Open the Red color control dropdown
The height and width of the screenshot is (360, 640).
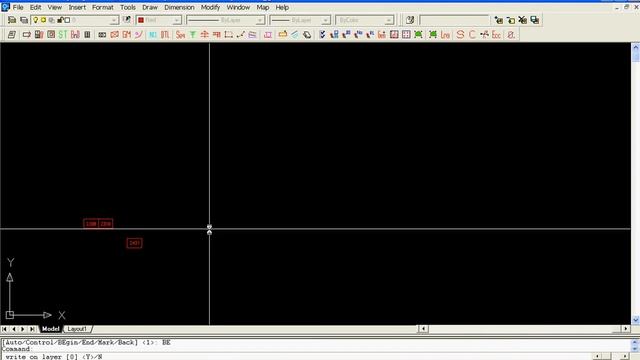click(177, 20)
